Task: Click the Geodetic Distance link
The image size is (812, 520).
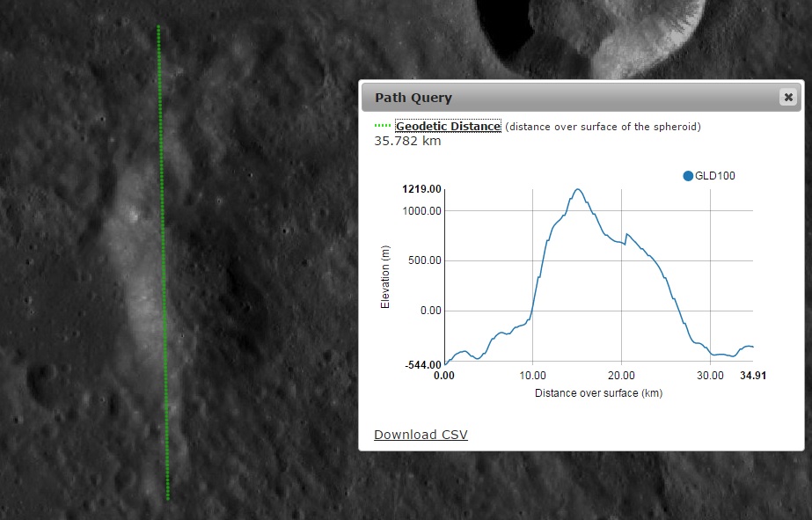Action: pos(448,127)
